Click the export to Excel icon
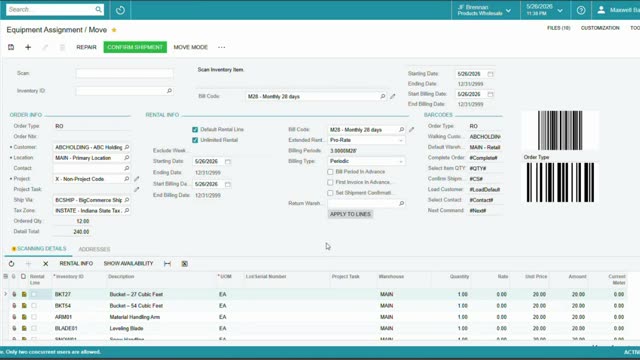Screen dimensions: 640x360 point(184,264)
